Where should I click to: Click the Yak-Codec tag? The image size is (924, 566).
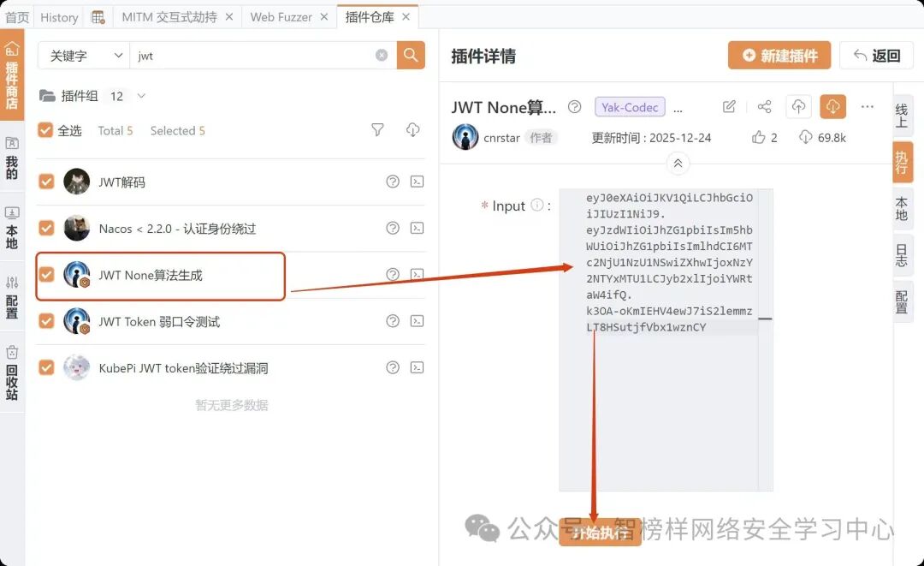coord(630,107)
